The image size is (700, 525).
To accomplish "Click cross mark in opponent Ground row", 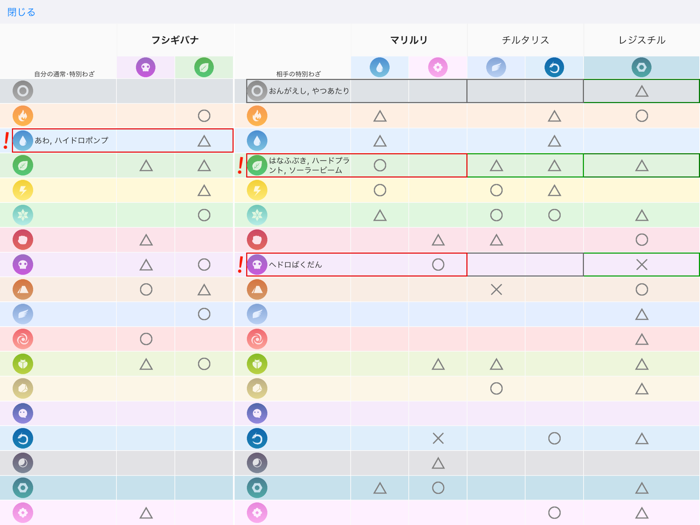I will [x=496, y=289].
